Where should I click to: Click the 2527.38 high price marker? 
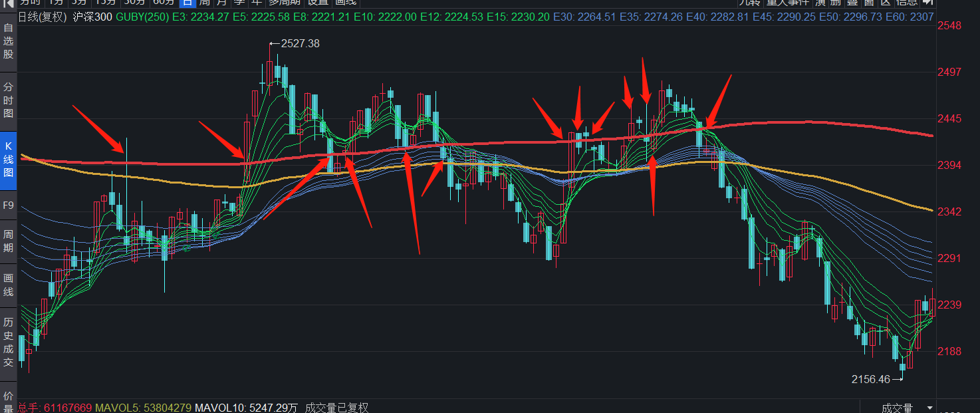300,43
